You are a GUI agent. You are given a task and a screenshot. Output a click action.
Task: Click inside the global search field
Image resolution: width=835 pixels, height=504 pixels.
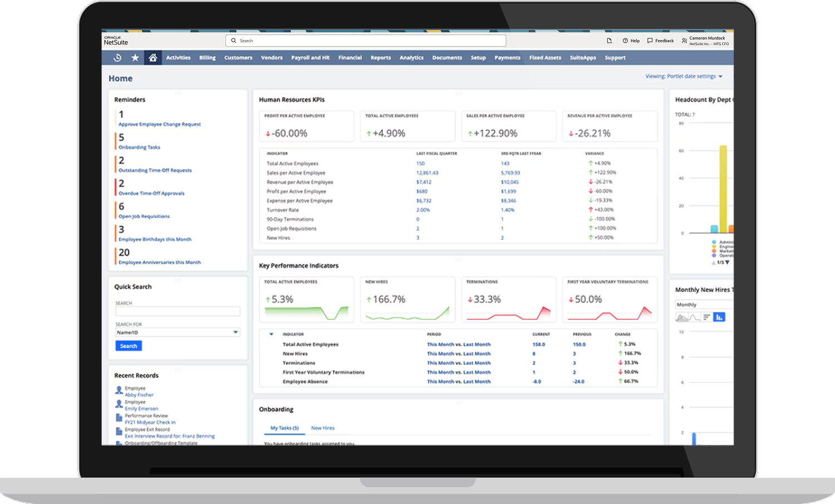(x=362, y=40)
